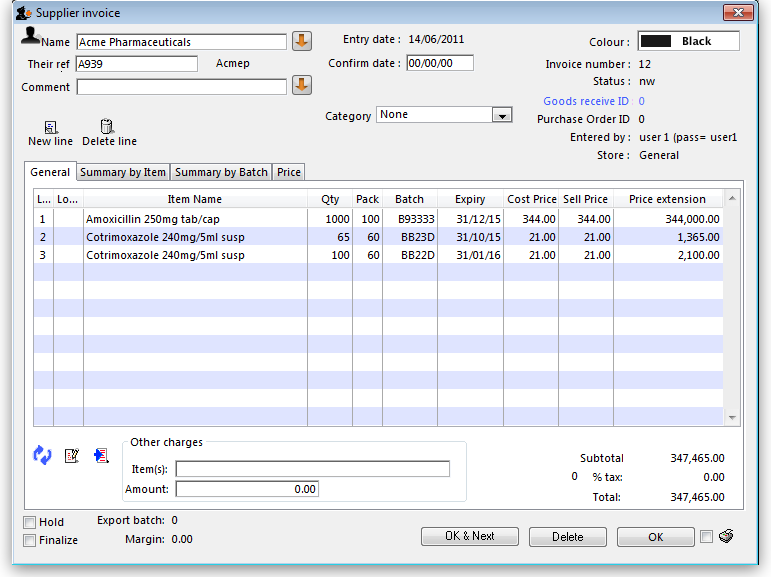Open the Colour selector showing Black
The image size is (771, 577).
click(x=689, y=41)
